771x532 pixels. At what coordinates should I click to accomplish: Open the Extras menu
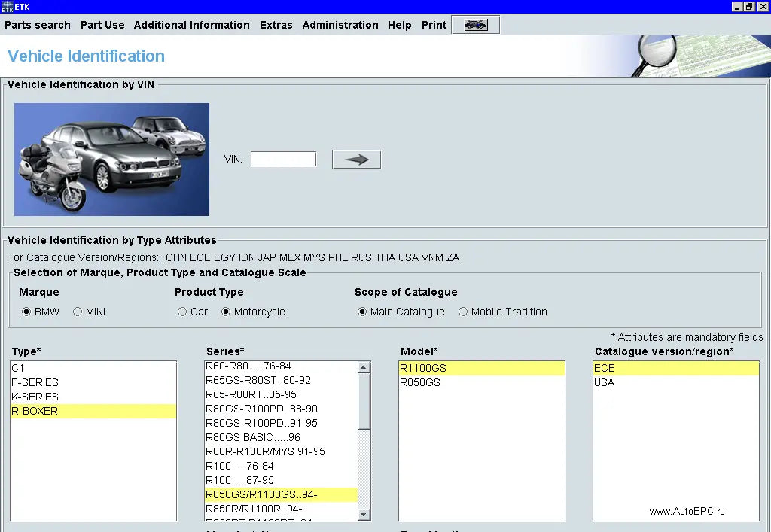[x=276, y=25]
